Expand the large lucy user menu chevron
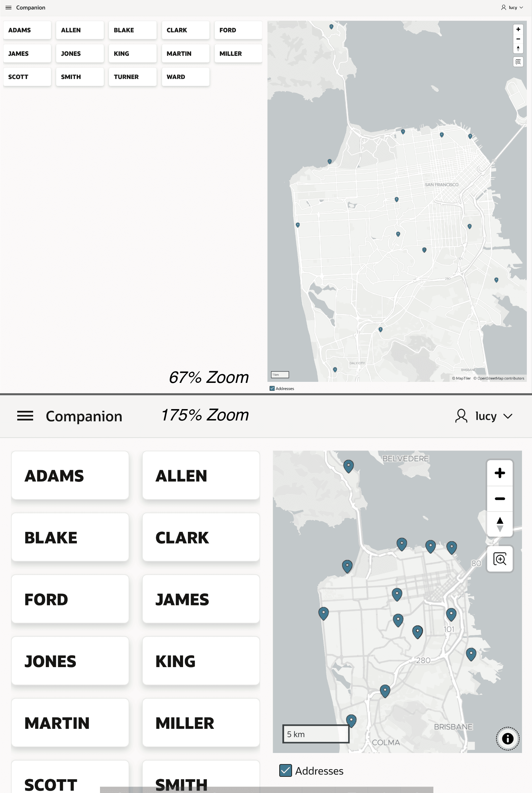532x793 pixels. pos(508,416)
